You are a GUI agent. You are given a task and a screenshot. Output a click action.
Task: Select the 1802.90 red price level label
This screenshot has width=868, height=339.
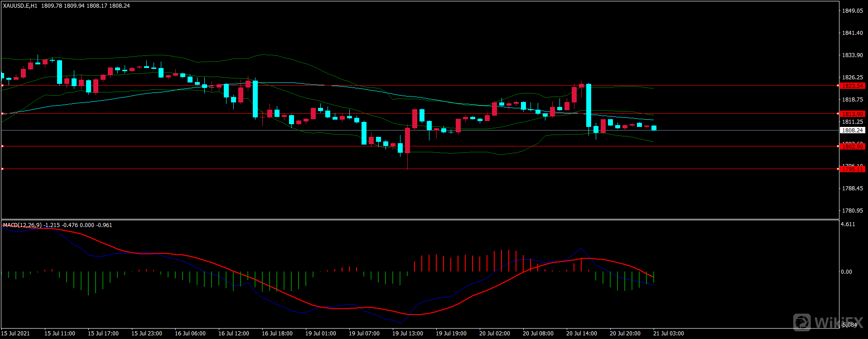coord(852,146)
